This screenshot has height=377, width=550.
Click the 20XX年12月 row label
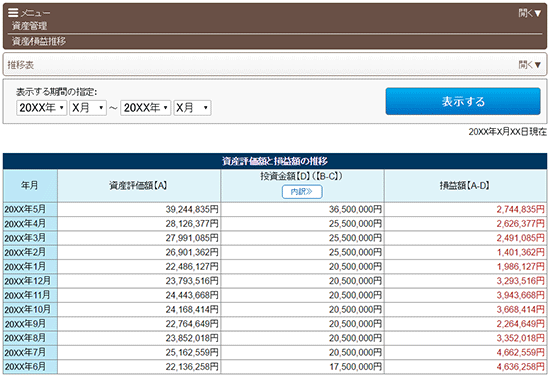pos(28,281)
